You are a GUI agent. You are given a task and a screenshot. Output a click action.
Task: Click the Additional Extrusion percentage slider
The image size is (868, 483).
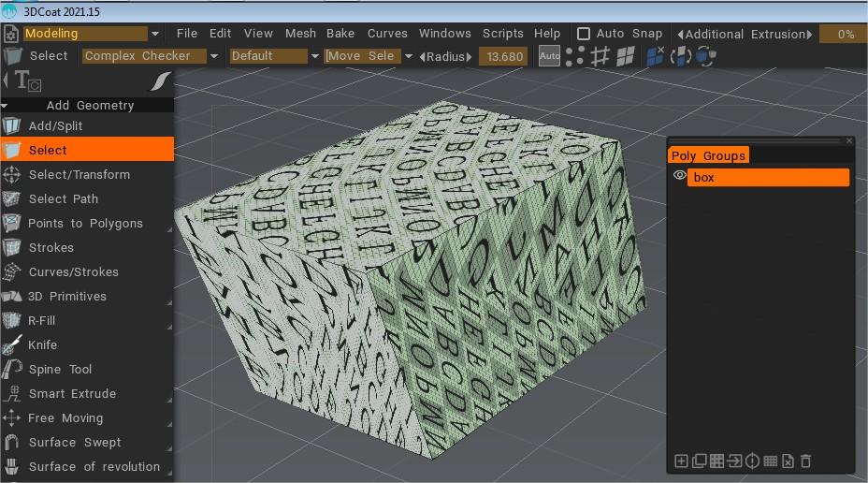842,34
